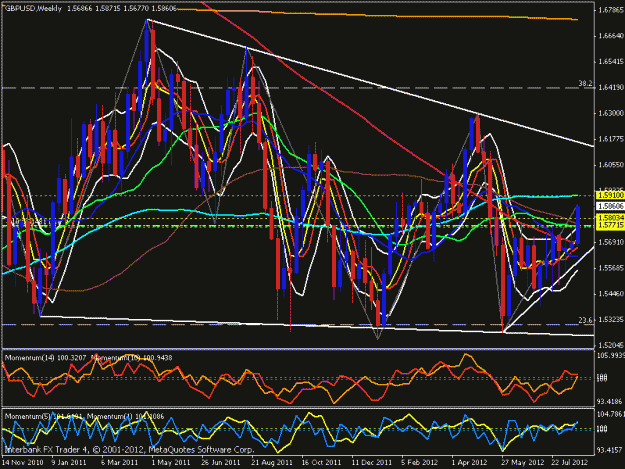Select the 22 Jul 2012 time axis label
Screen dimensions: 625x469
pos(570,463)
